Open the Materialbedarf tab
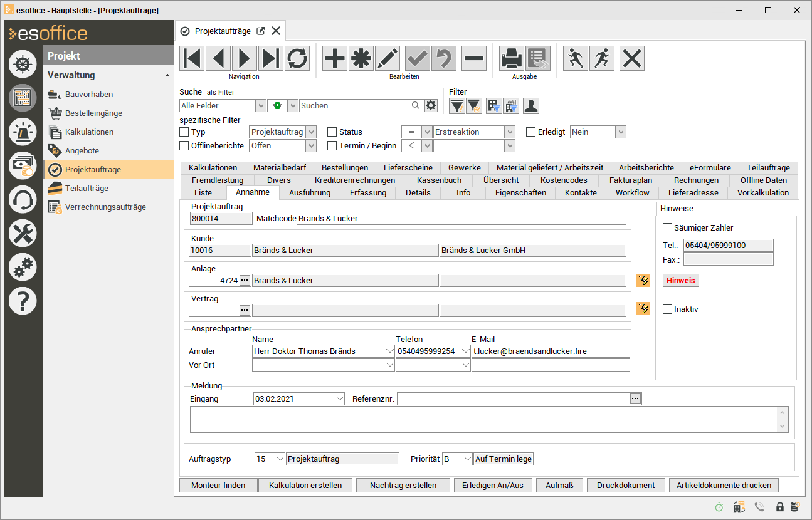Image resolution: width=812 pixels, height=520 pixels. 280,168
